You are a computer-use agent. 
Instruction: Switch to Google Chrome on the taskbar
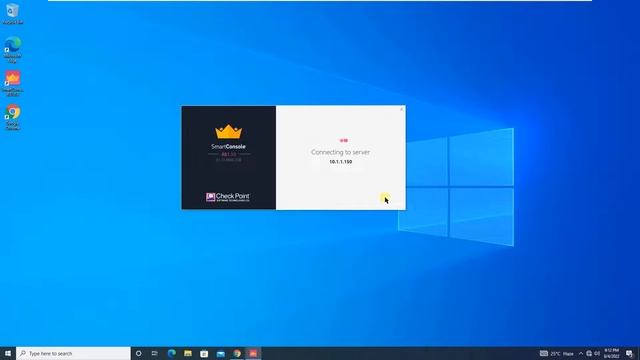237,353
